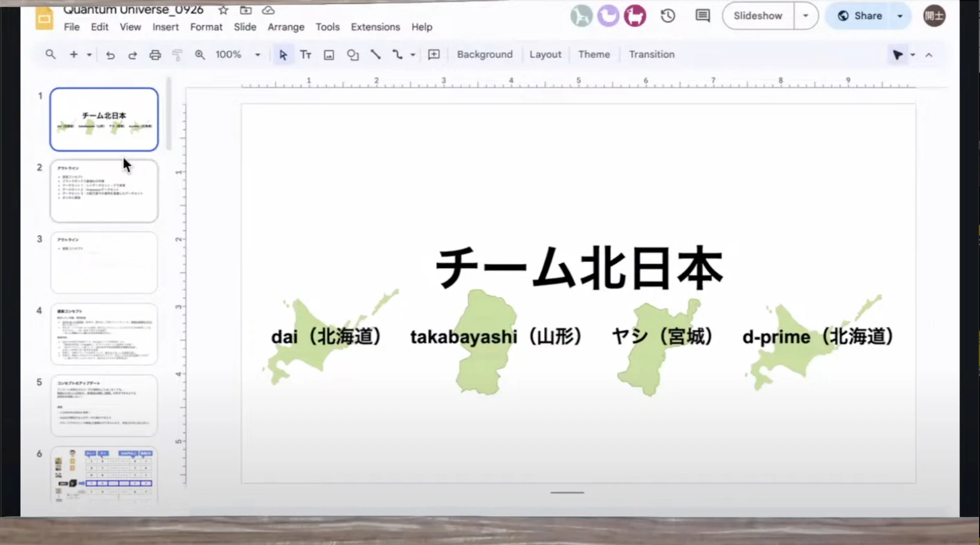Open the comments panel icon

(x=702, y=15)
